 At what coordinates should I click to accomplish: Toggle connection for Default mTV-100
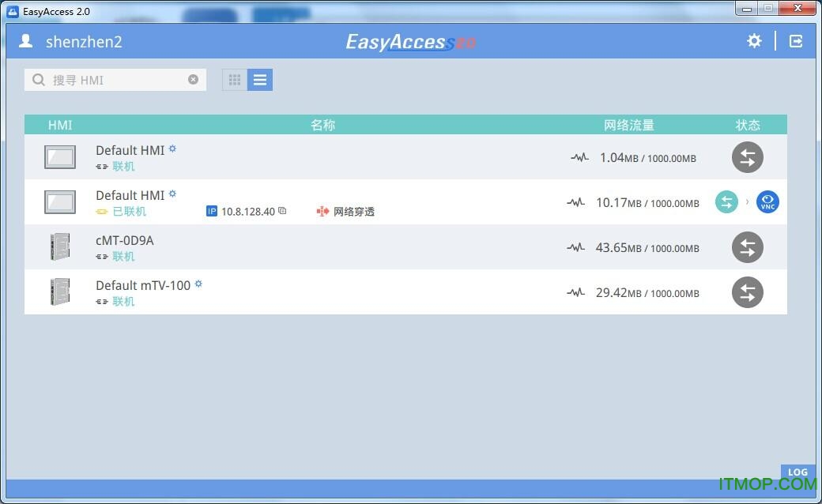(x=747, y=292)
